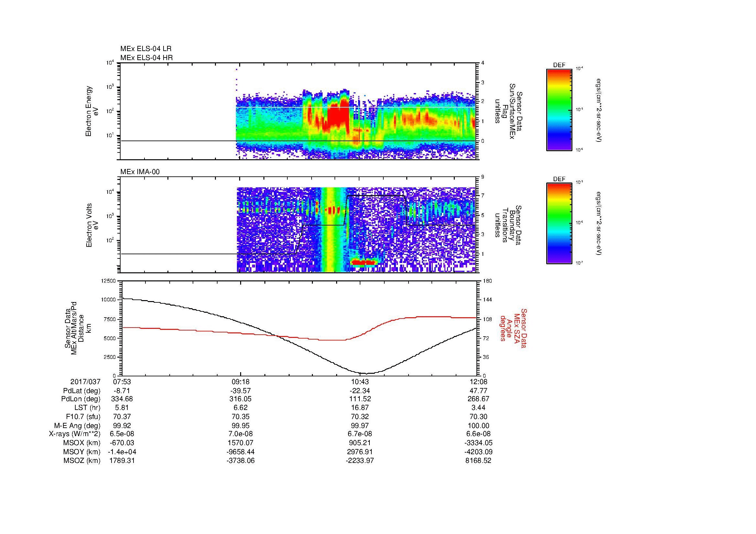Click the intense red electron burst in ELS panel
The height and width of the screenshot is (534, 756).
click(x=338, y=115)
